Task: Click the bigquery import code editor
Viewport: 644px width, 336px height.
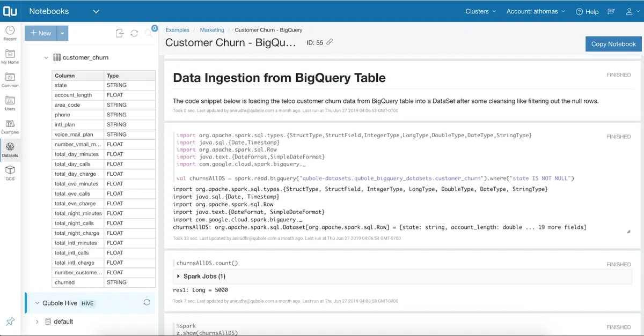Action: pos(376,157)
